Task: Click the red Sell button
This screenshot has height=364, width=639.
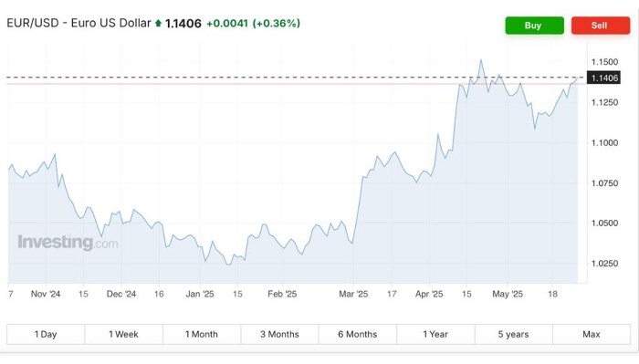Action: pos(601,26)
